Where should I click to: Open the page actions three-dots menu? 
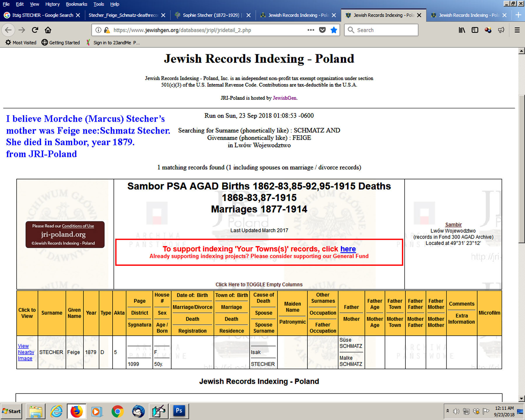(311, 30)
